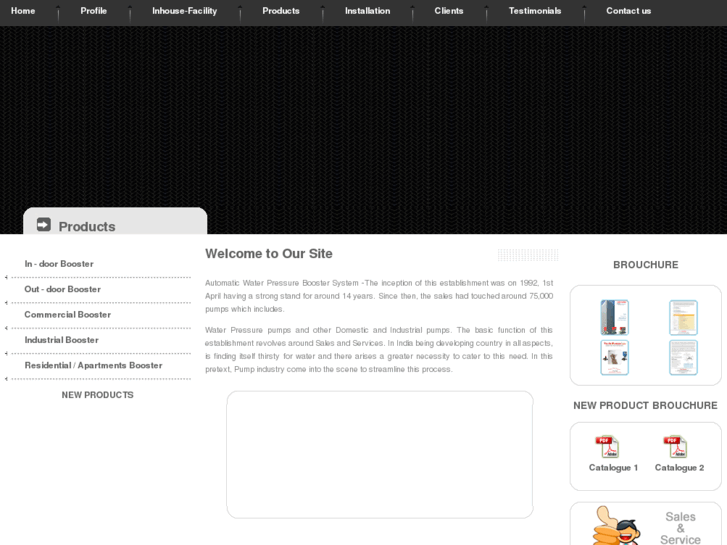Click the arrow icon beside Products heading

[44, 224]
